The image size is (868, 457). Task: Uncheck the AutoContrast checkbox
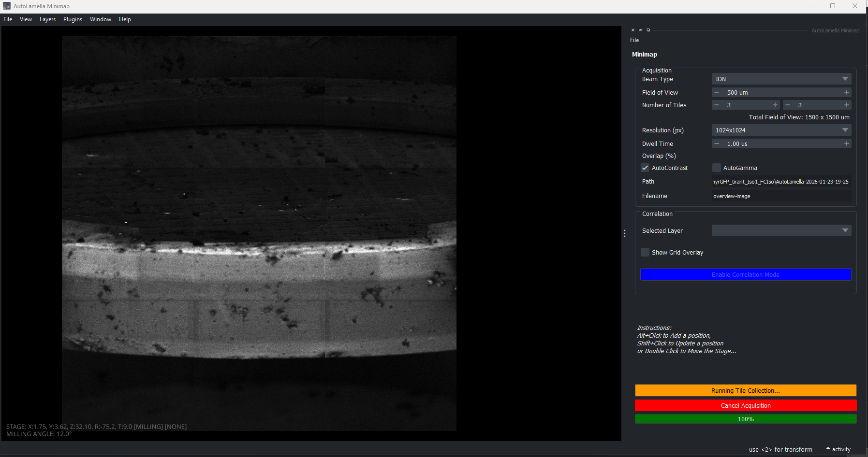coord(645,168)
